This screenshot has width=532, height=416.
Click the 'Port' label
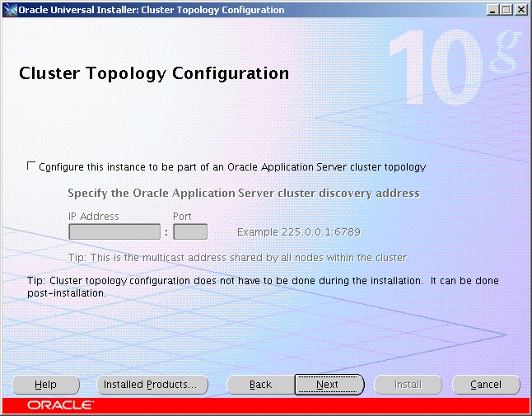coord(182,217)
